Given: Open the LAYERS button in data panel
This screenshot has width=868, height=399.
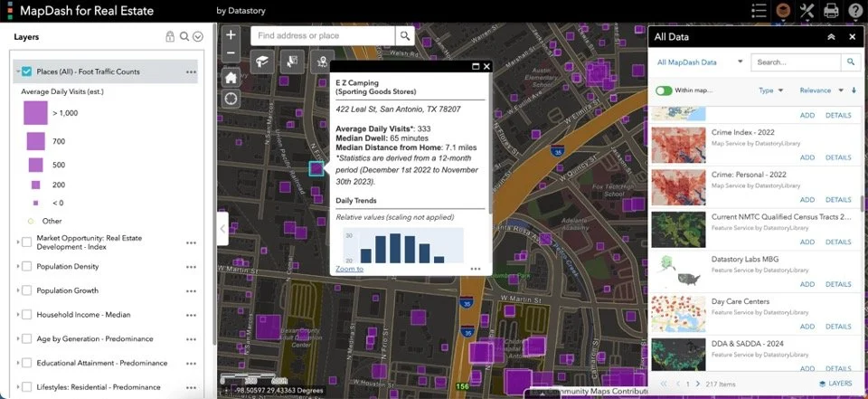Looking at the screenshot, I should point(835,384).
